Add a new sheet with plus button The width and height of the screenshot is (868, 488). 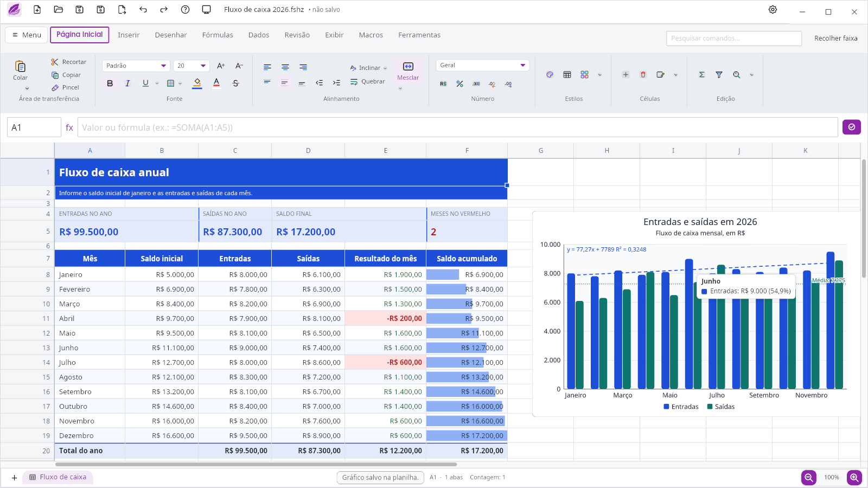click(14, 478)
